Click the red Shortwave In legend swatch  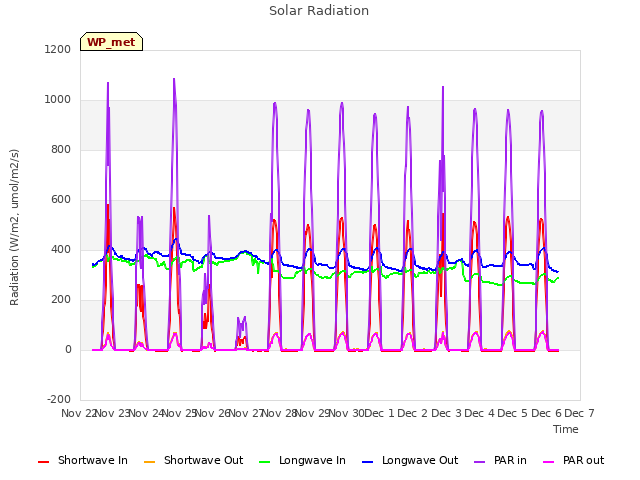tap(43, 462)
